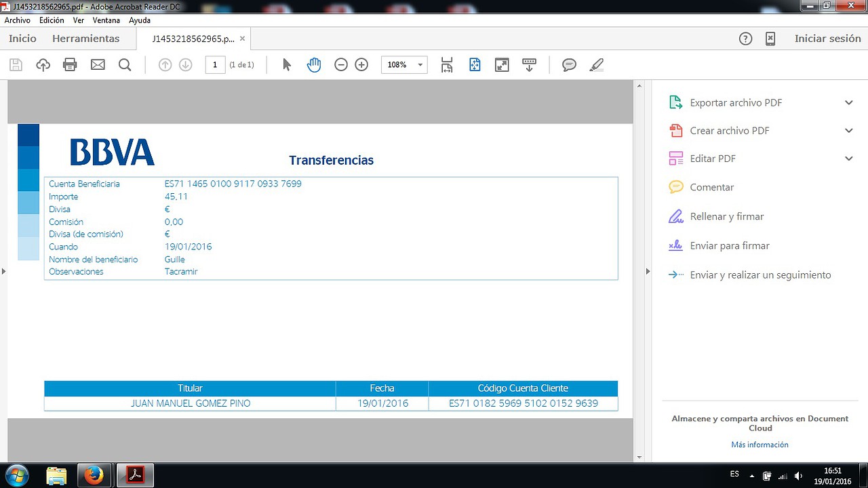The height and width of the screenshot is (488, 868).
Task: Switch to full screen mode icon
Action: point(502,65)
